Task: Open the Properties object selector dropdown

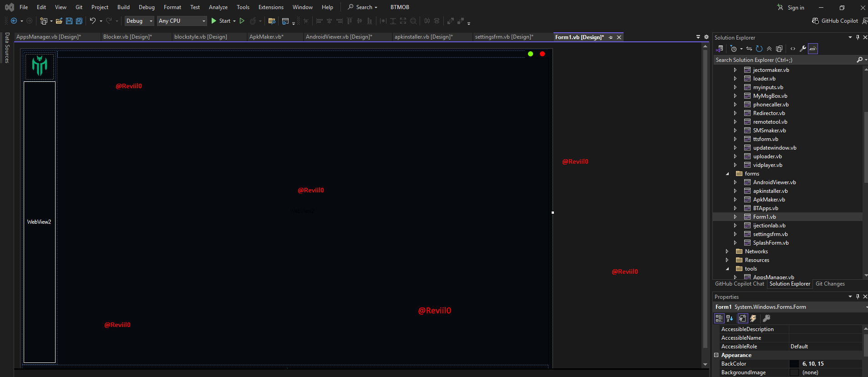Action: tap(866, 307)
